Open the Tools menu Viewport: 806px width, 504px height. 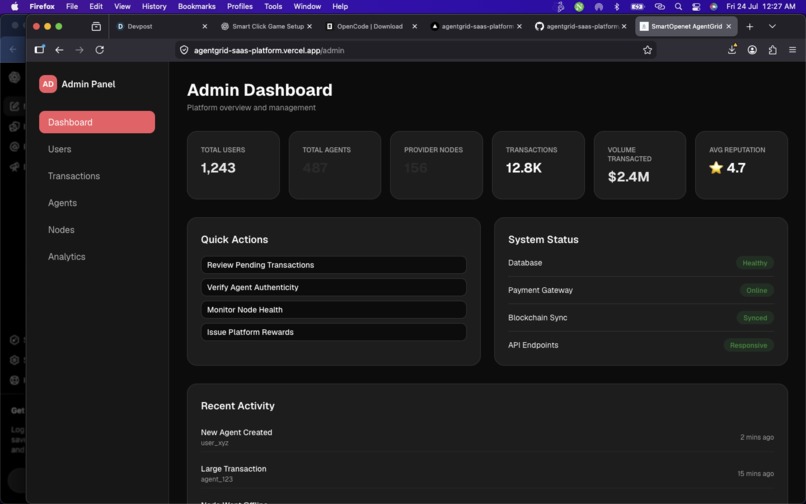click(x=273, y=6)
